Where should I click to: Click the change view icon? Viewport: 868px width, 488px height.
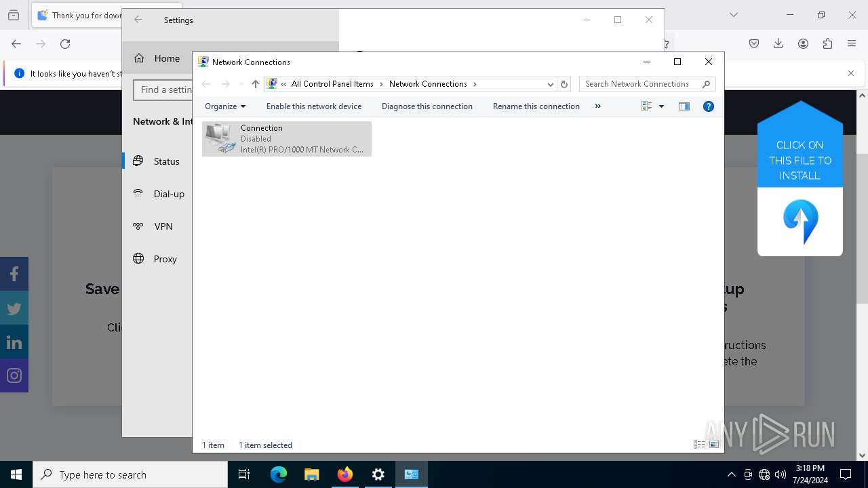coord(646,106)
